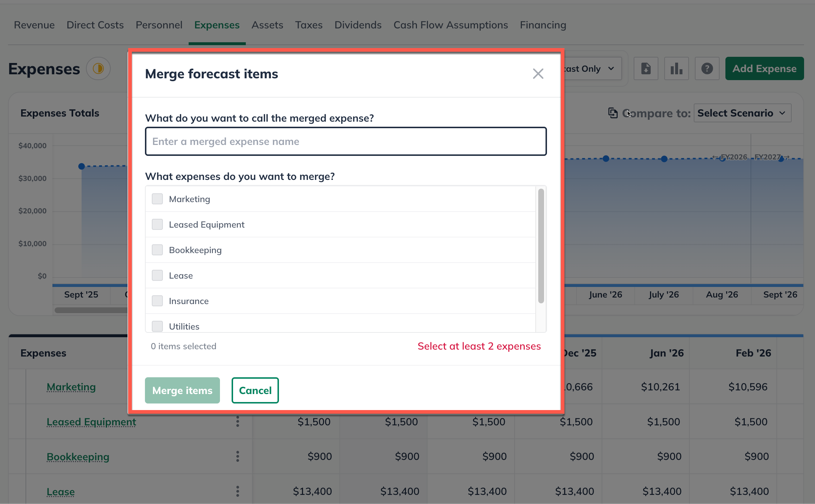Click the Cancel button
Image resolution: width=815 pixels, height=504 pixels.
click(x=255, y=390)
